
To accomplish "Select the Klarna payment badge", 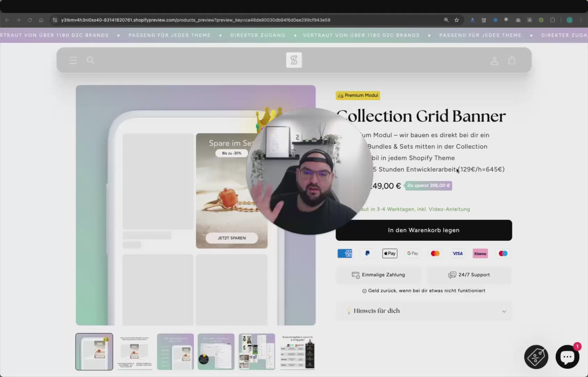I will tap(481, 253).
